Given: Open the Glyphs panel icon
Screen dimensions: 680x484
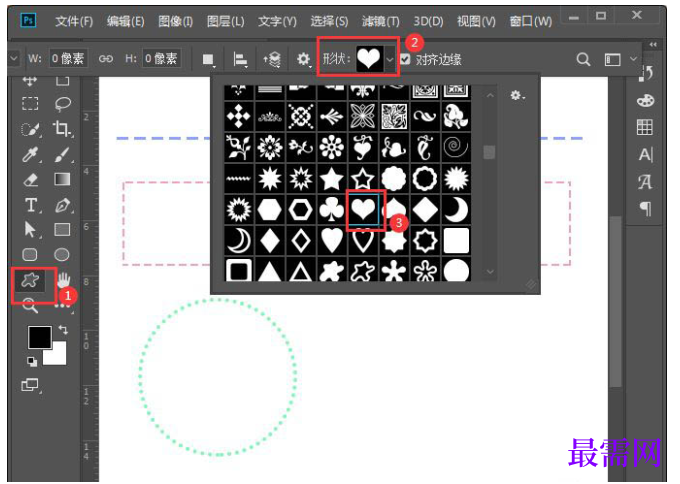Looking at the screenshot, I should tap(645, 182).
